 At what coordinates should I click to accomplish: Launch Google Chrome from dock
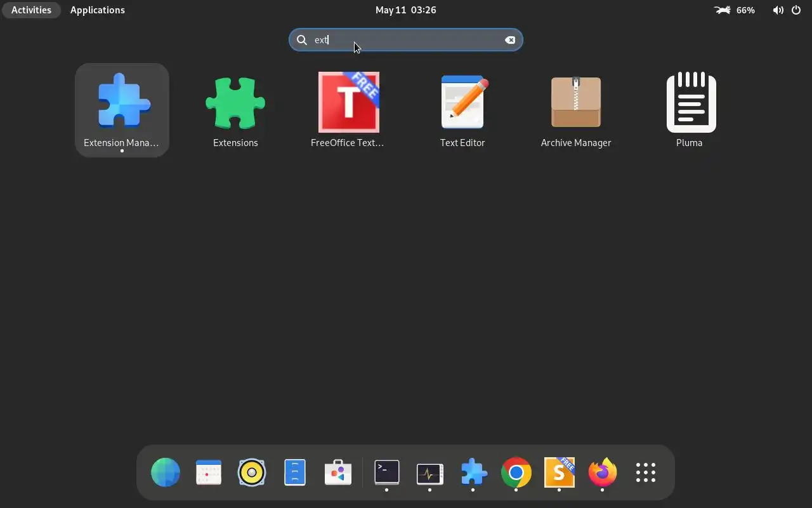pos(516,473)
